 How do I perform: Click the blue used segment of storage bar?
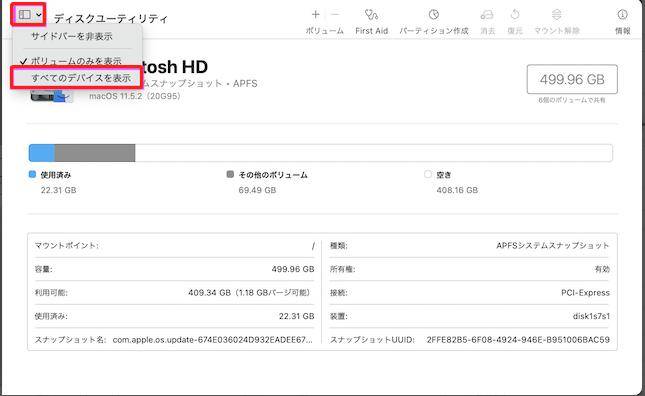[42, 153]
